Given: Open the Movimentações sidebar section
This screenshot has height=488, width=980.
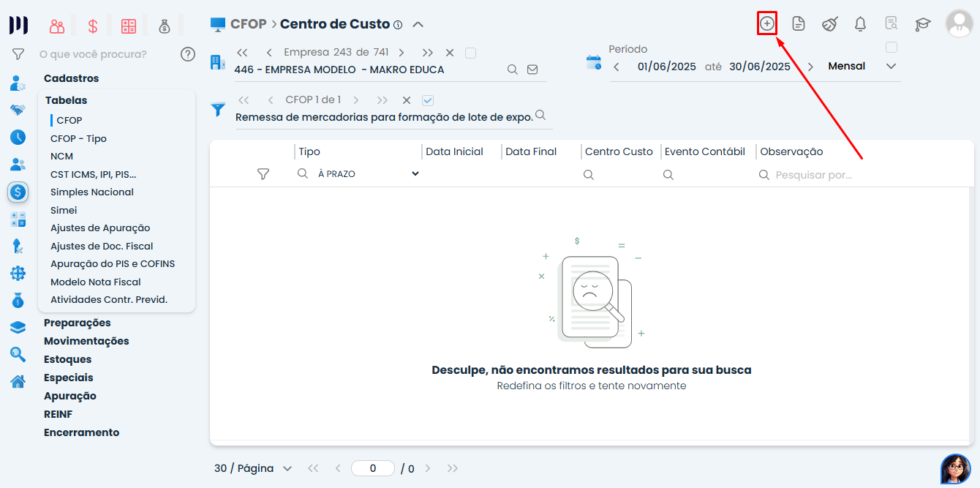Looking at the screenshot, I should (x=86, y=340).
